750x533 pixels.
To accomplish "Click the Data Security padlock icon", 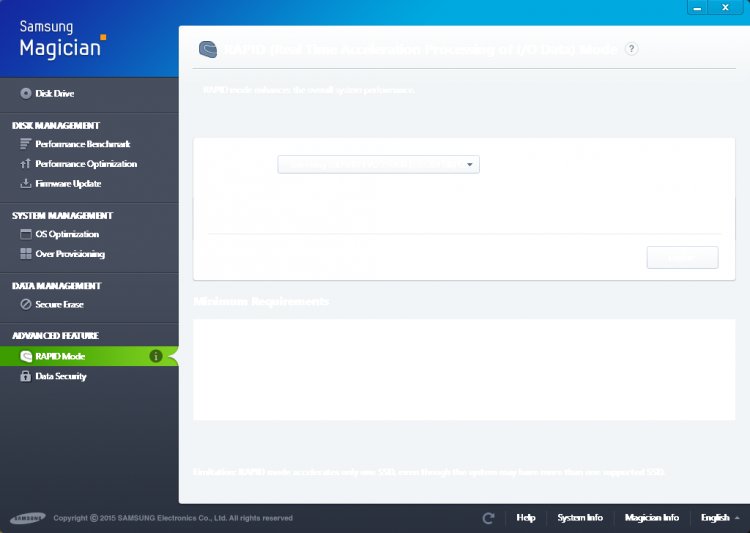I will coord(26,377).
